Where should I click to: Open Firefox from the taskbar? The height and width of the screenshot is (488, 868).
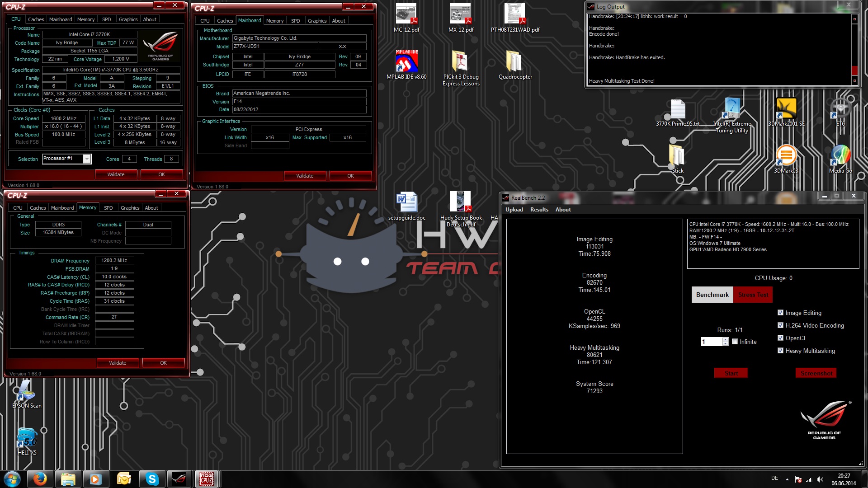click(x=40, y=479)
